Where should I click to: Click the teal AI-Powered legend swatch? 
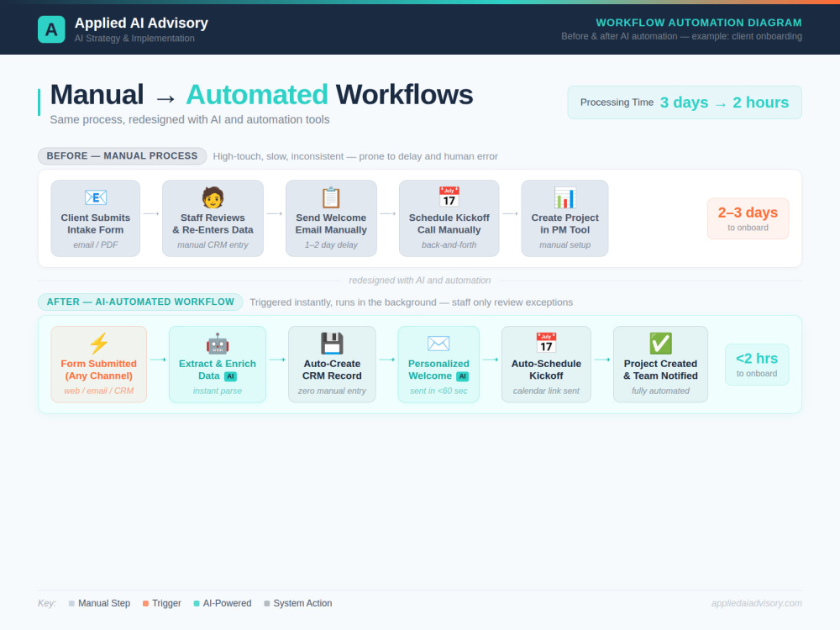pos(196,604)
